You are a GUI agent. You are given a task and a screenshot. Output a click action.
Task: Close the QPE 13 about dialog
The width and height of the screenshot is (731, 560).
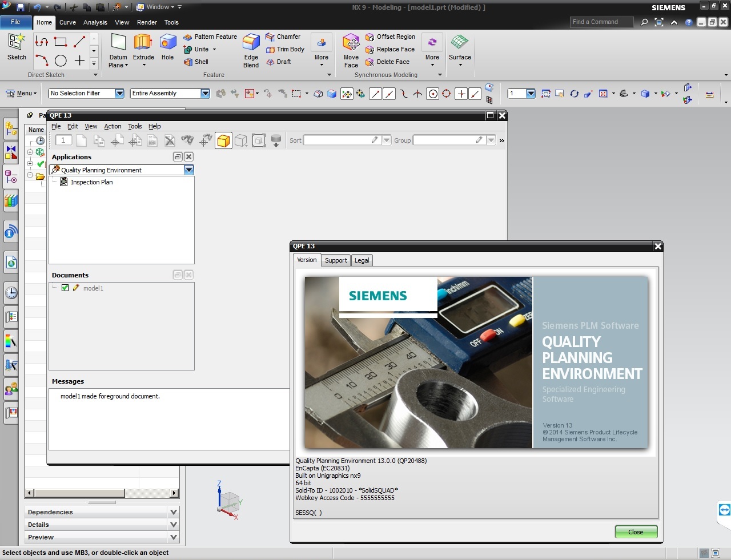pos(636,532)
